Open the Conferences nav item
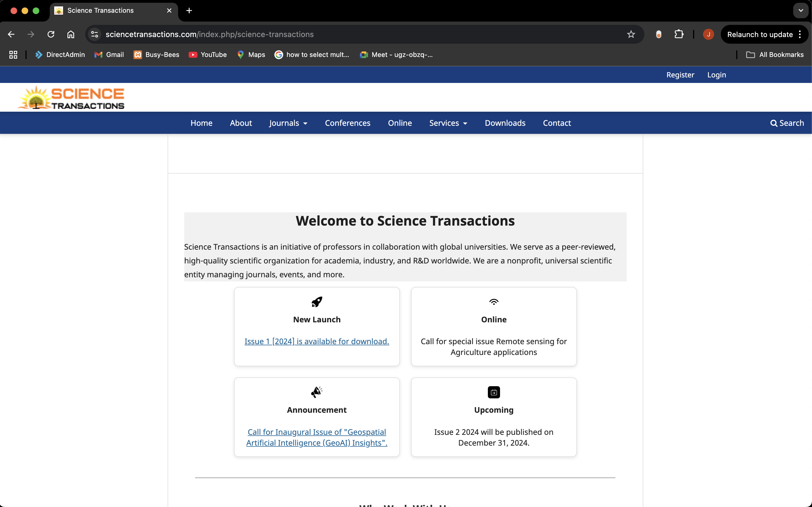 pos(347,123)
